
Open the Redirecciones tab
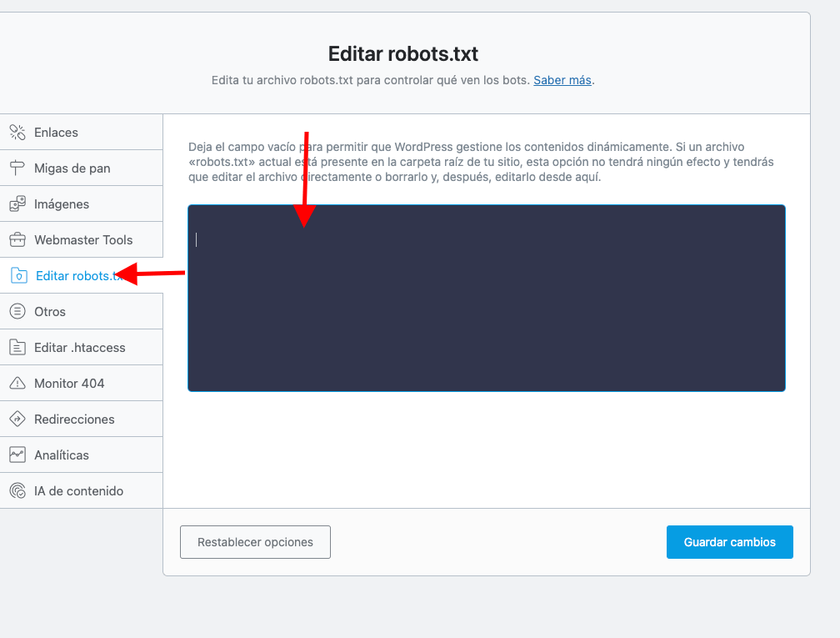[81, 419]
